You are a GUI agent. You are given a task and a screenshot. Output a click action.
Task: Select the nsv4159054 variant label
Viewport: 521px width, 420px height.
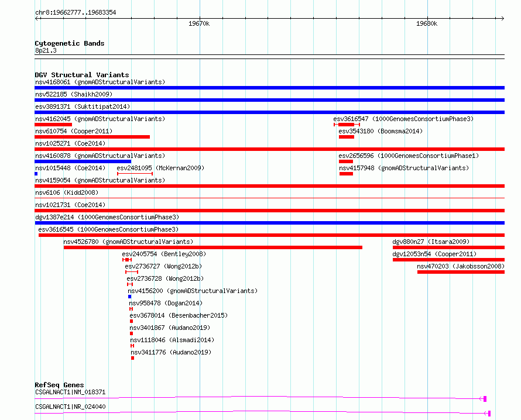tap(100, 180)
